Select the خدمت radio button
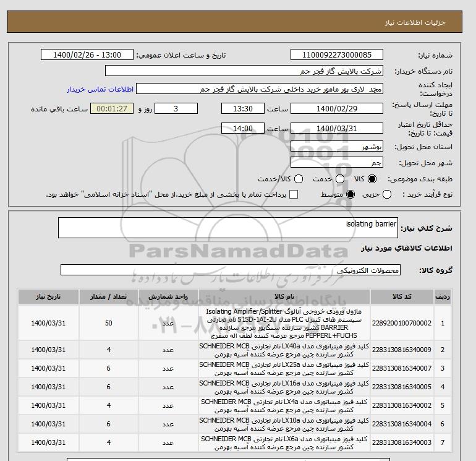 click(340, 179)
